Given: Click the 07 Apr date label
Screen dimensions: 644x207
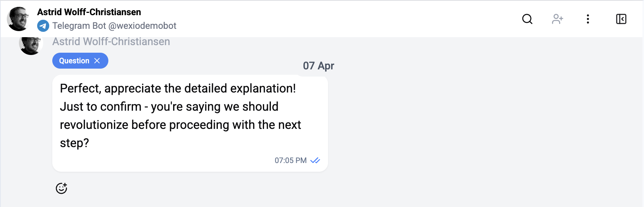Looking at the screenshot, I should pyautogui.click(x=318, y=66).
